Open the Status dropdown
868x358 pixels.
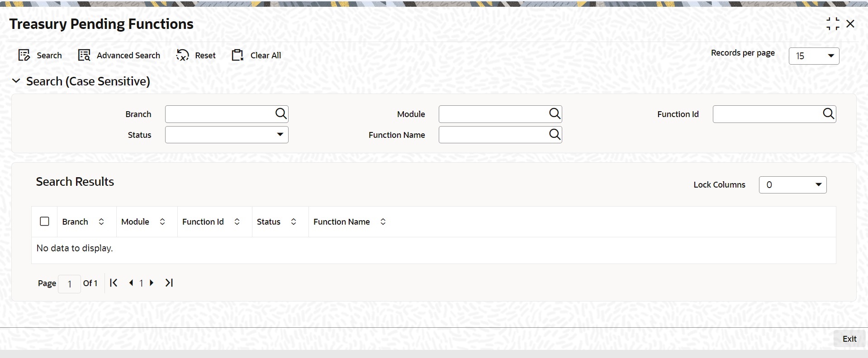coord(227,135)
